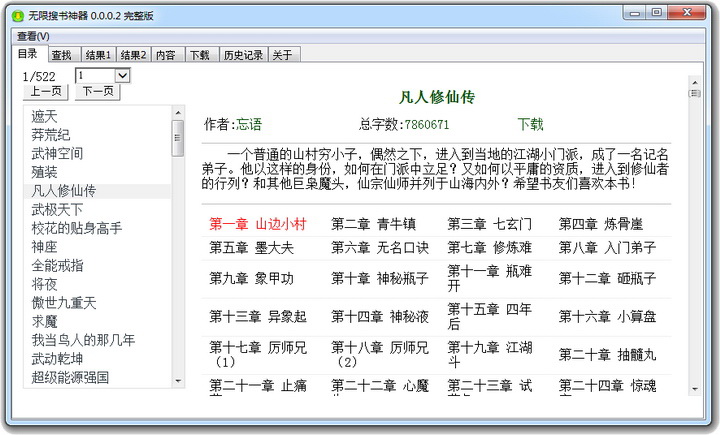Open chapter 第十七章 厉师兄（1）

pos(258,355)
